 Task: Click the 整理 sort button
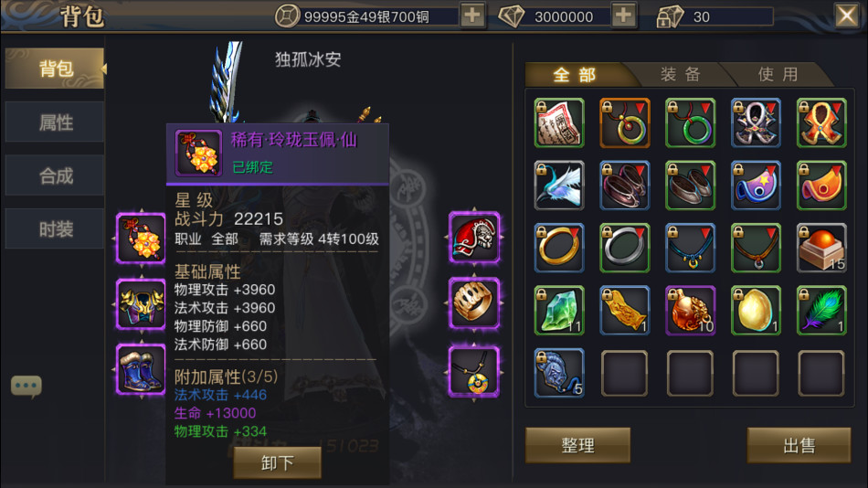pyautogui.click(x=577, y=445)
